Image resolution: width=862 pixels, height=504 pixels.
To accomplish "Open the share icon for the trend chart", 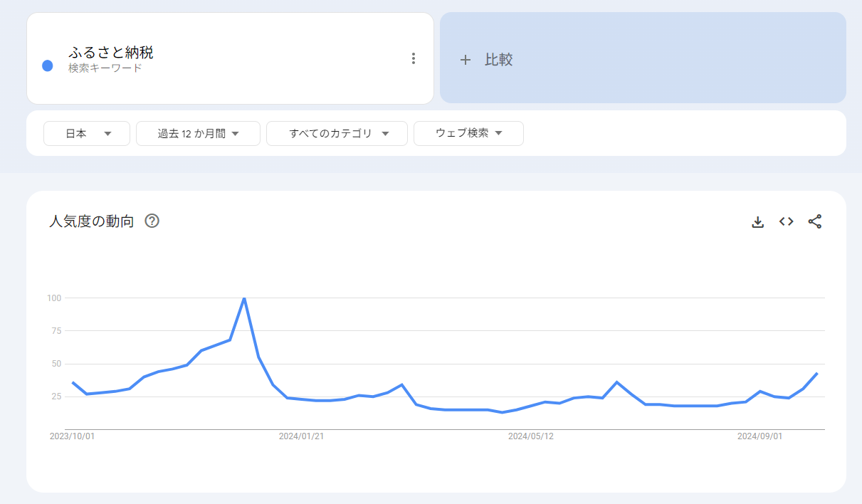I will click(x=814, y=221).
